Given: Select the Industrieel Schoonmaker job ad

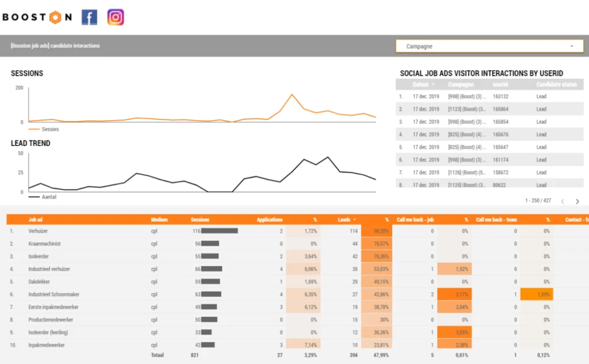Looking at the screenshot, I should point(54,294).
